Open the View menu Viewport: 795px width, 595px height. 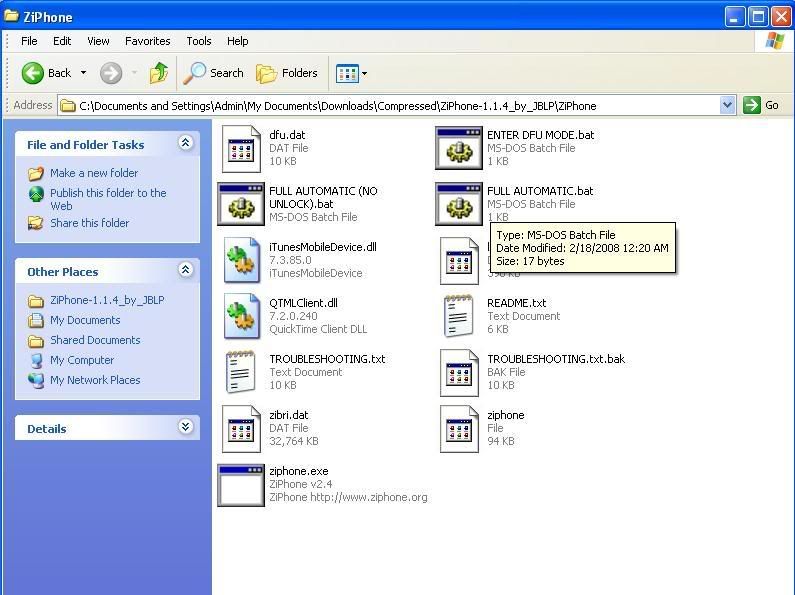[98, 41]
